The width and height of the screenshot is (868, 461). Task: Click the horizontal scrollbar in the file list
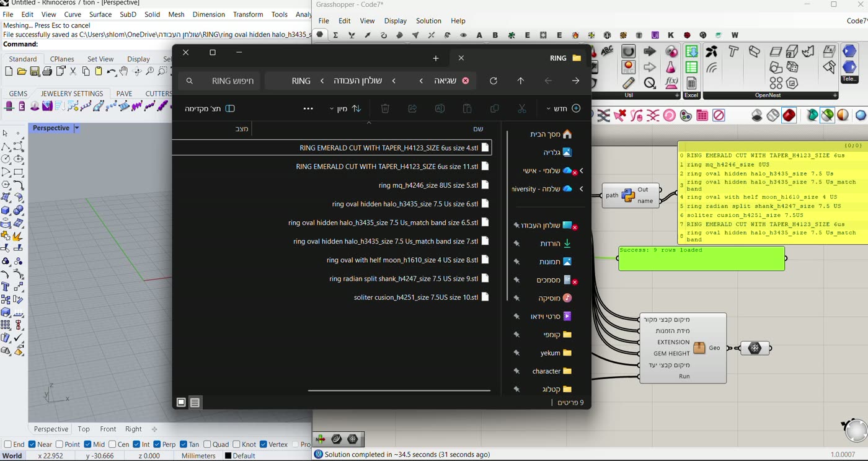click(x=399, y=391)
